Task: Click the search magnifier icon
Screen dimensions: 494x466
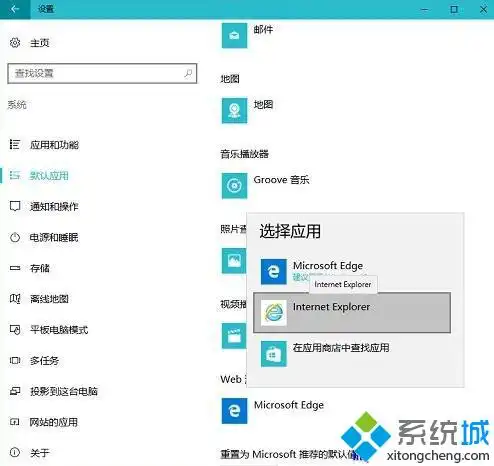Action: (188, 73)
